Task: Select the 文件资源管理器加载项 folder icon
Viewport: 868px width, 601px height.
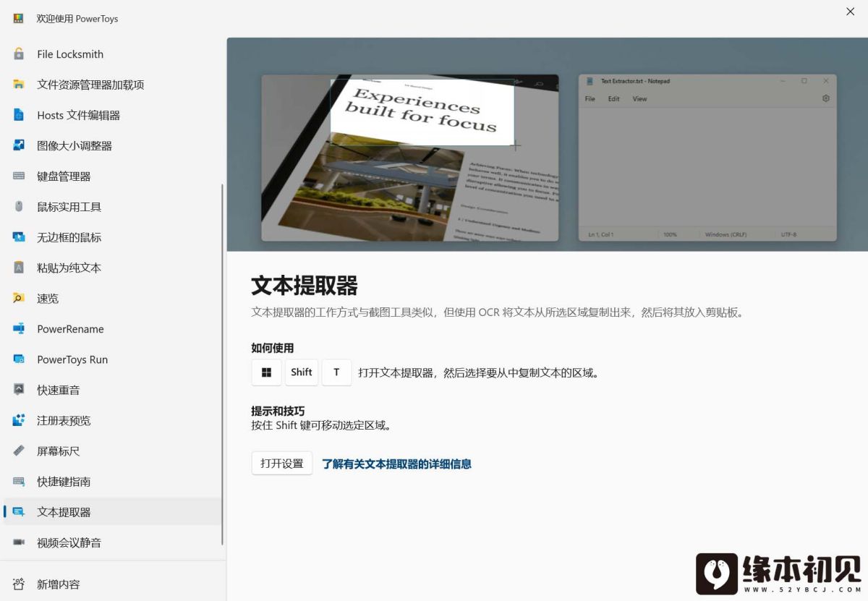Action: 19,85
